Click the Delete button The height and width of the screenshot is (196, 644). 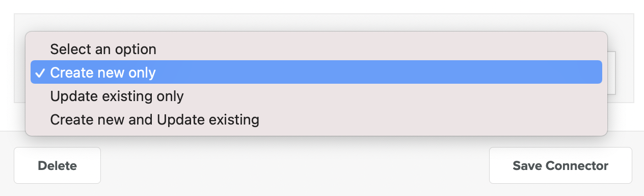click(57, 165)
